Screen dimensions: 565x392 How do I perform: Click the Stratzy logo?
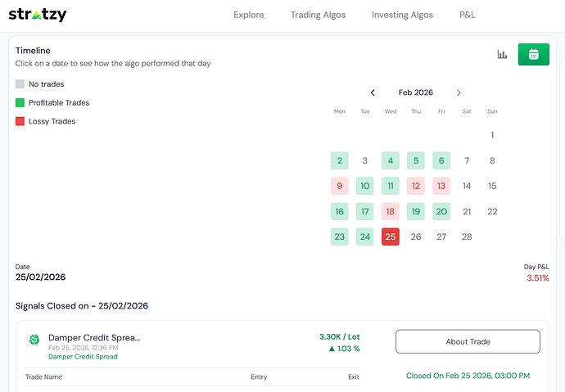(38, 15)
